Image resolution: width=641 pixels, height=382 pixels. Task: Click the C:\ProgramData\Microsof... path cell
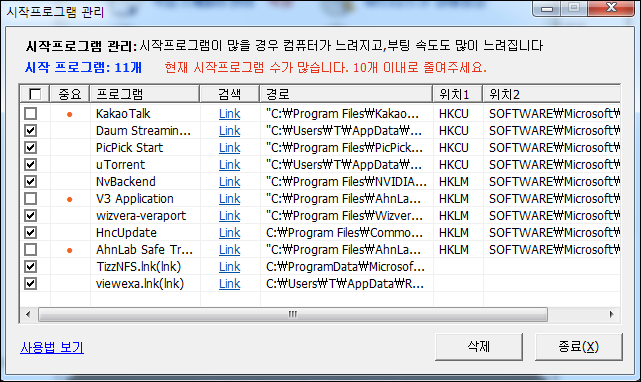(x=345, y=267)
